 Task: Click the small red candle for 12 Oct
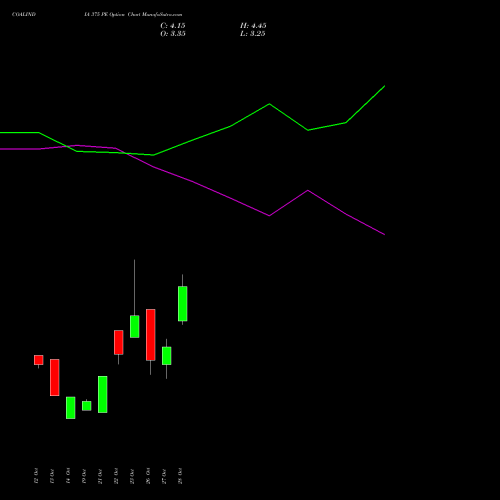tap(39, 360)
